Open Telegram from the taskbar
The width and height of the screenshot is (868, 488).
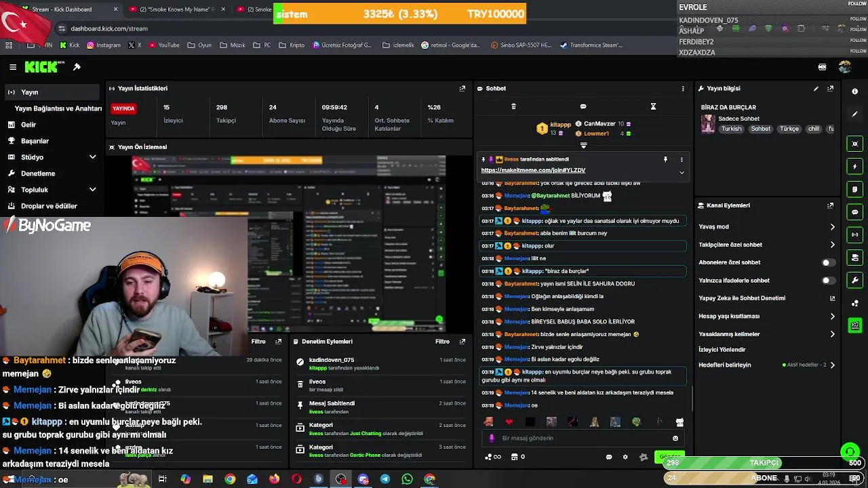385,479
